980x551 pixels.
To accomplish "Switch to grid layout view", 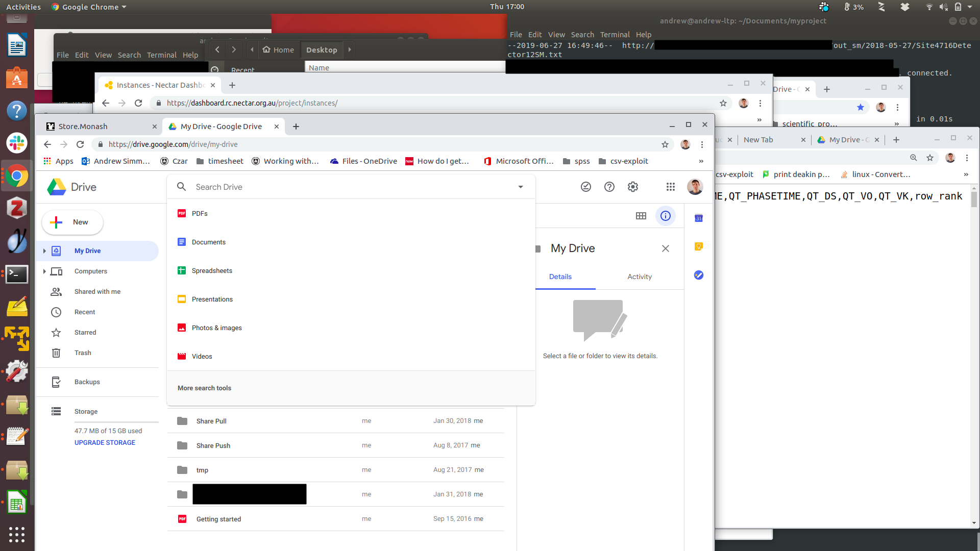I will click(x=641, y=216).
